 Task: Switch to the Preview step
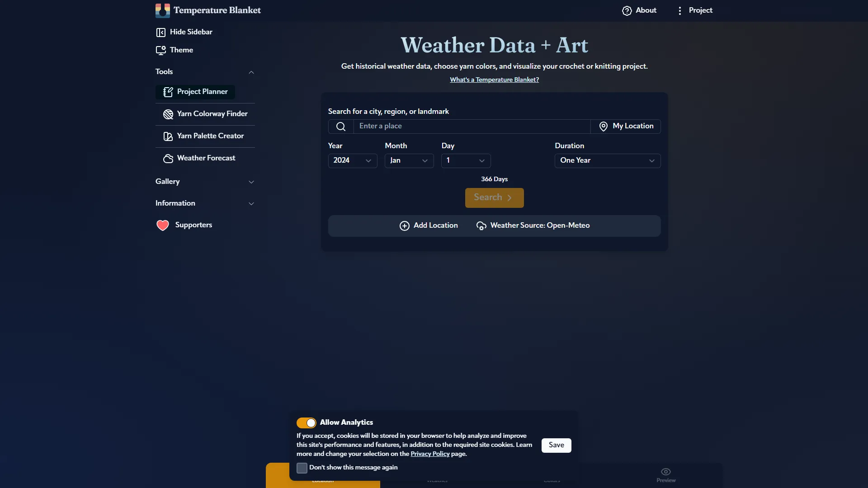tap(665, 475)
